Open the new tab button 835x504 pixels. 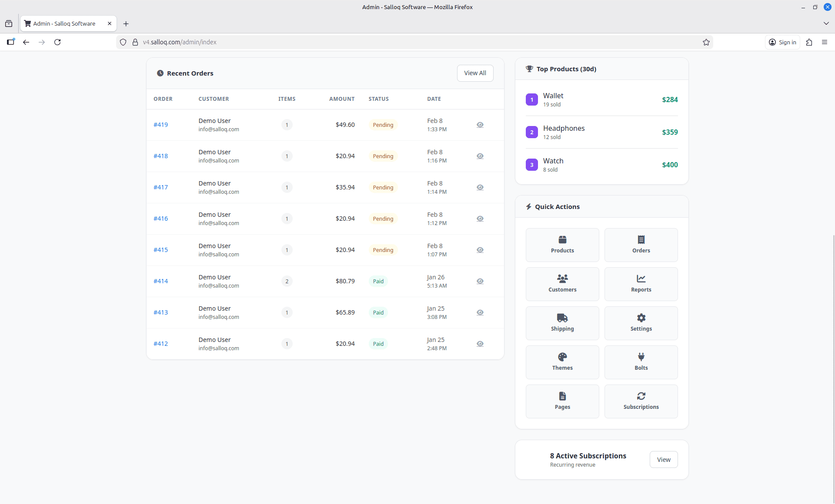tap(126, 23)
